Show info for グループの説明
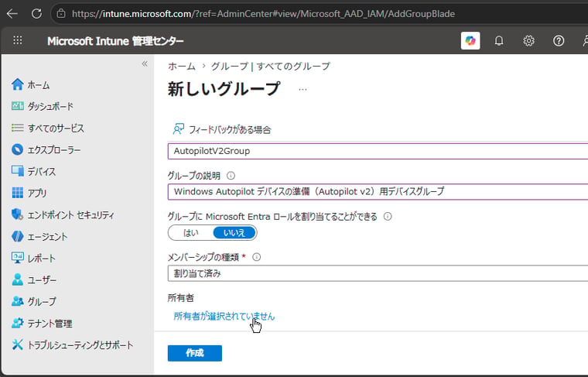This screenshot has height=377, width=588. click(231, 176)
